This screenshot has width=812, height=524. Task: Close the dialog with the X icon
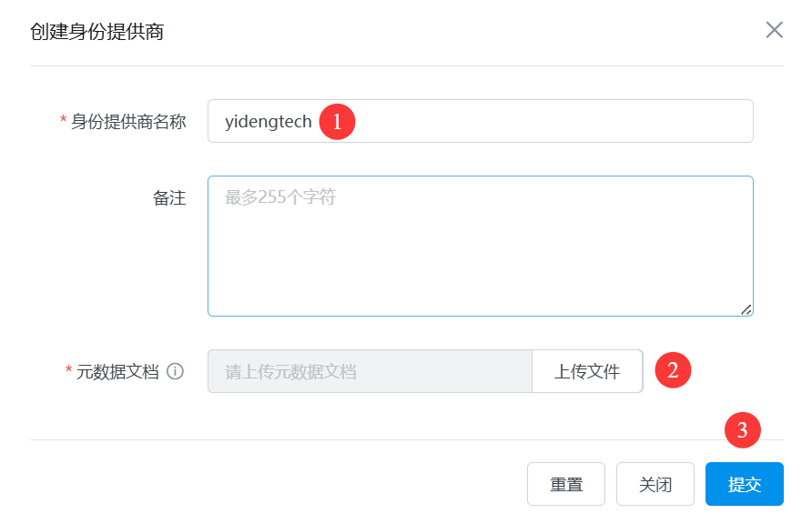pyautogui.click(x=774, y=30)
